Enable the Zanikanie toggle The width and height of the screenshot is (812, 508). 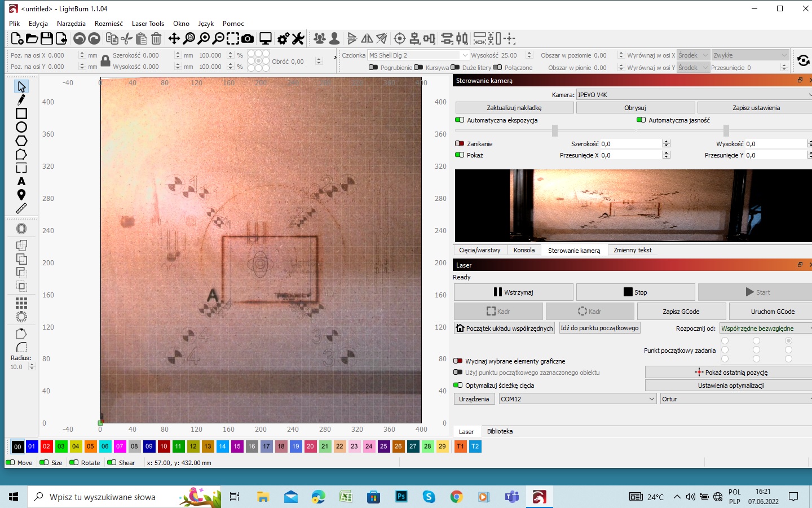[460, 144]
